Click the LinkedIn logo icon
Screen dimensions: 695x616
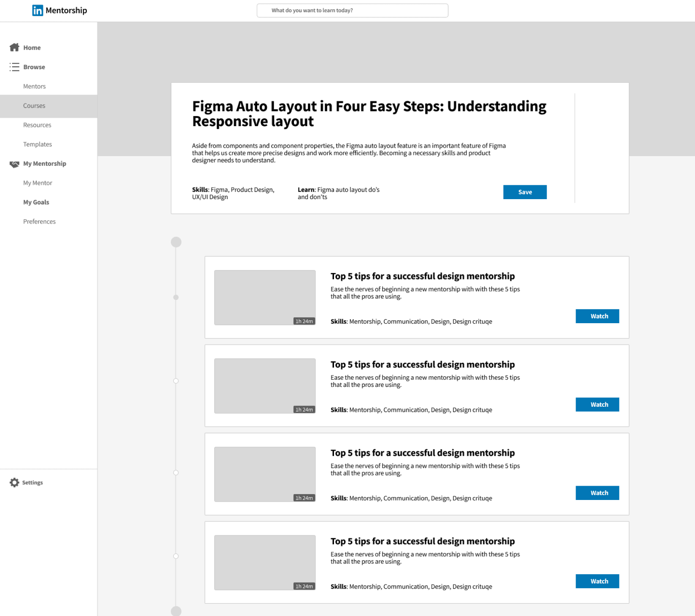[38, 11]
